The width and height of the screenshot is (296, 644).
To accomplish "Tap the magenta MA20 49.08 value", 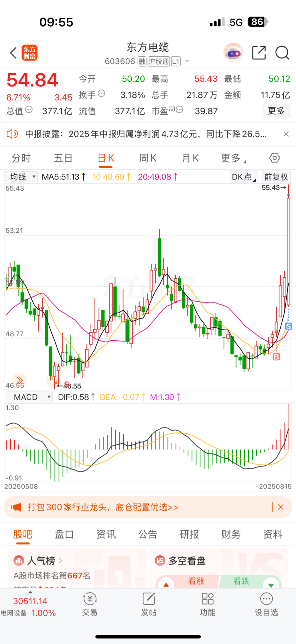I will 158,177.
